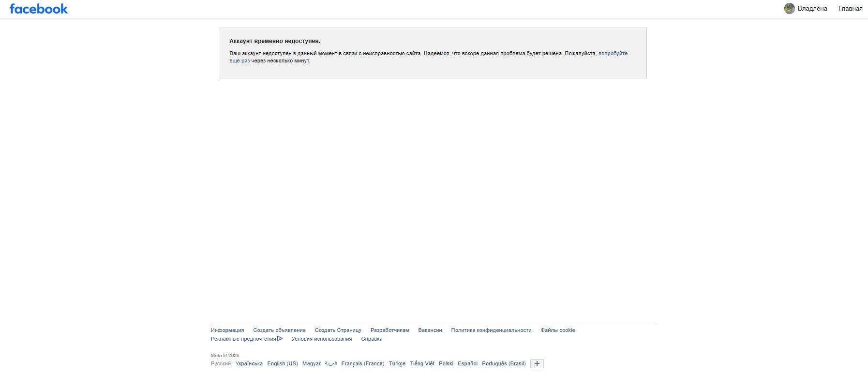Click the 'Meta © 2026' text
Screen dimensions: 868x391
(225, 355)
